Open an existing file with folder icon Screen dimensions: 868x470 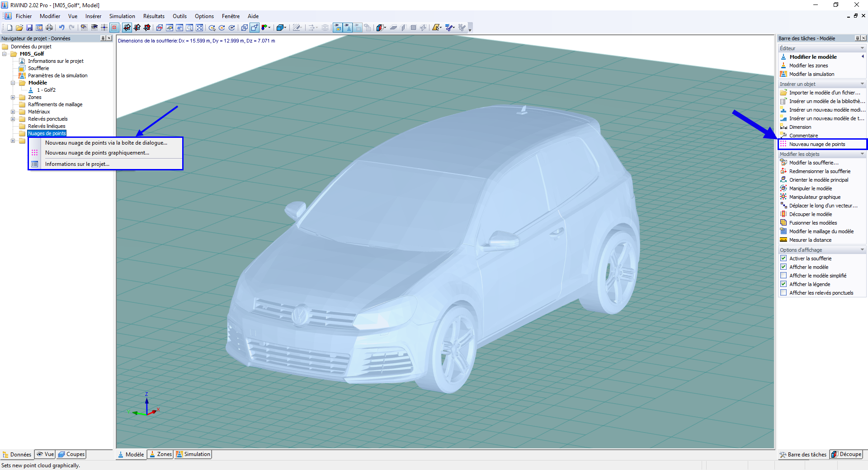[x=19, y=28]
